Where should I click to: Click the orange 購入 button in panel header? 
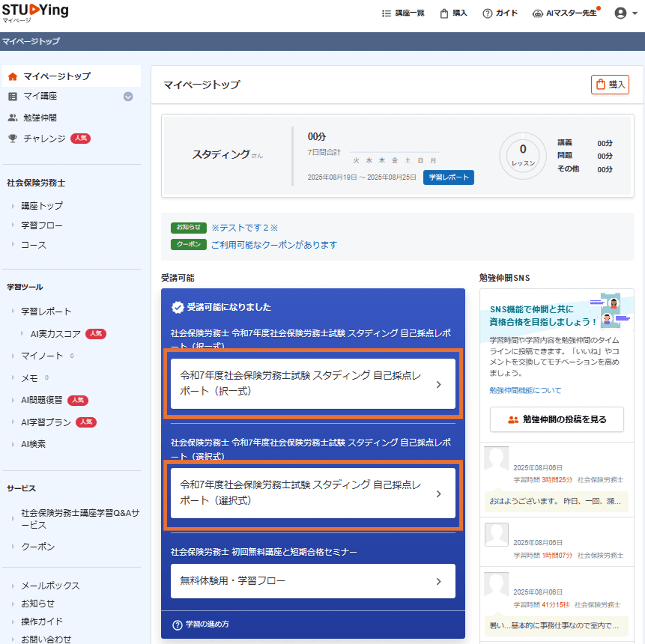click(610, 84)
